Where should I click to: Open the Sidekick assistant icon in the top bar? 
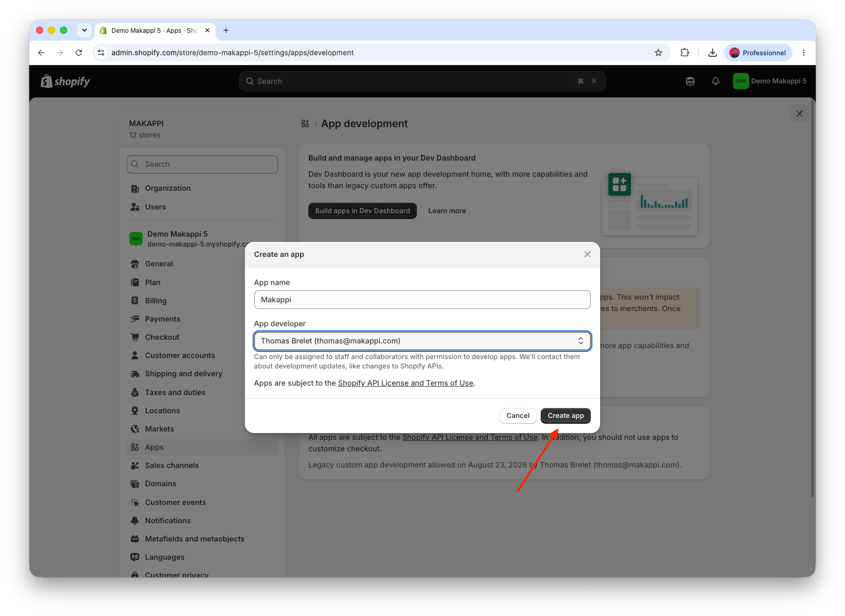point(690,81)
